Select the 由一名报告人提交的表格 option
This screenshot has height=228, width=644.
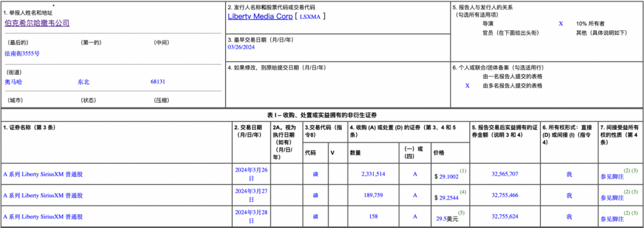coord(513,76)
